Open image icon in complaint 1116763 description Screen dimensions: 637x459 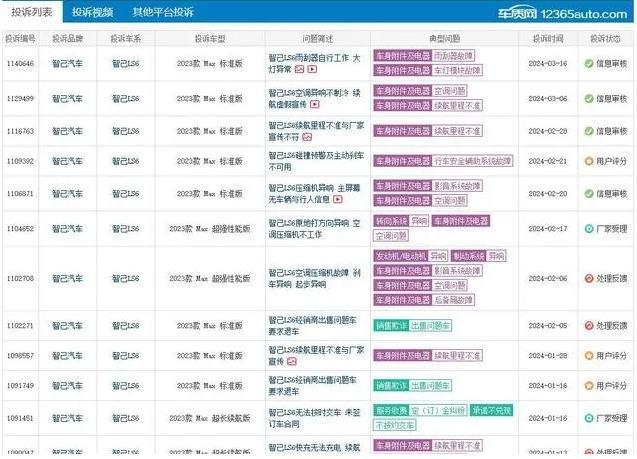click(x=307, y=137)
